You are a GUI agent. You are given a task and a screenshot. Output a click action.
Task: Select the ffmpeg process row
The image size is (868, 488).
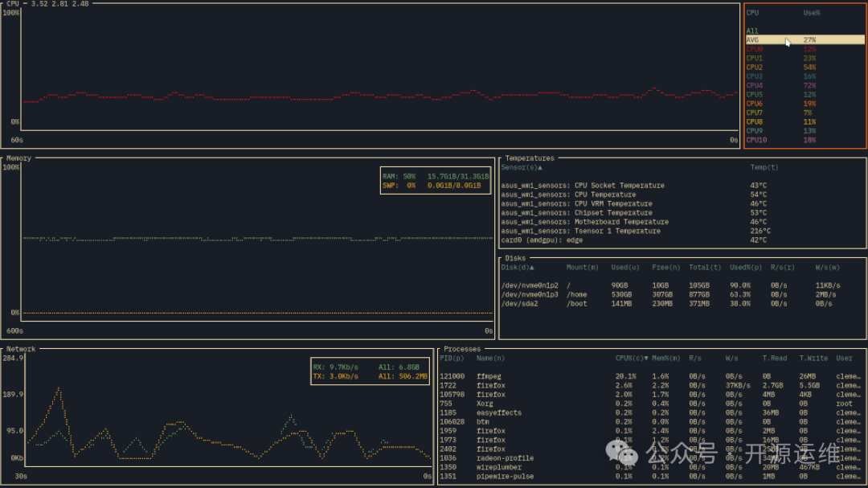[x=489, y=376]
